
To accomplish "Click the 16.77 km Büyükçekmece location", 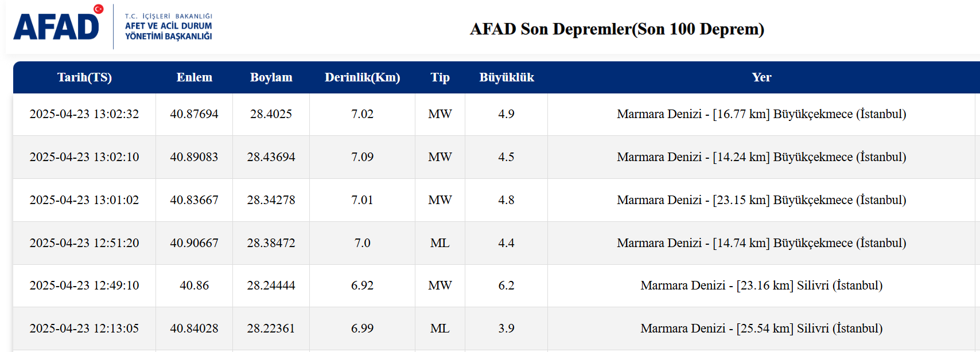I will 761,114.
